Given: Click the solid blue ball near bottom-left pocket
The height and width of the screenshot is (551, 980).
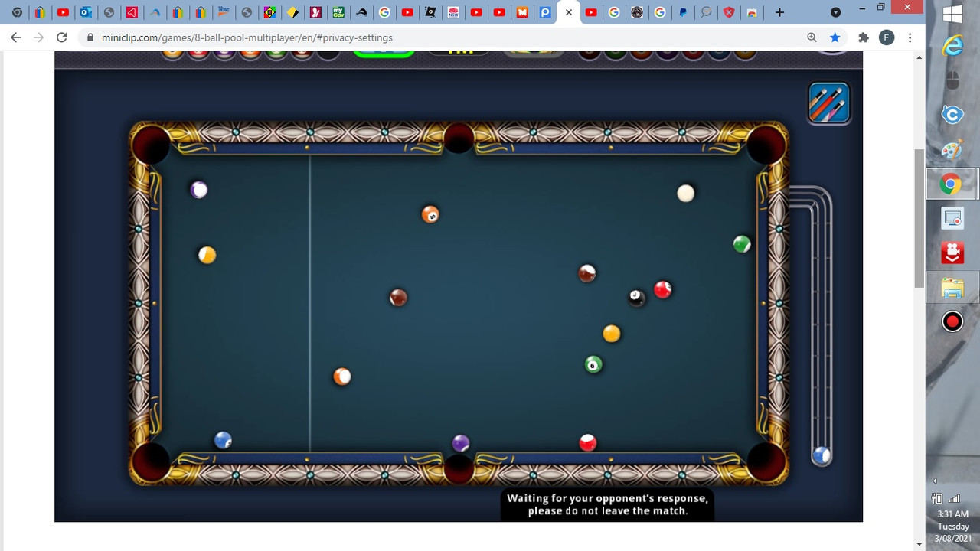Looking at the screenshot, I should coord(223,440).
